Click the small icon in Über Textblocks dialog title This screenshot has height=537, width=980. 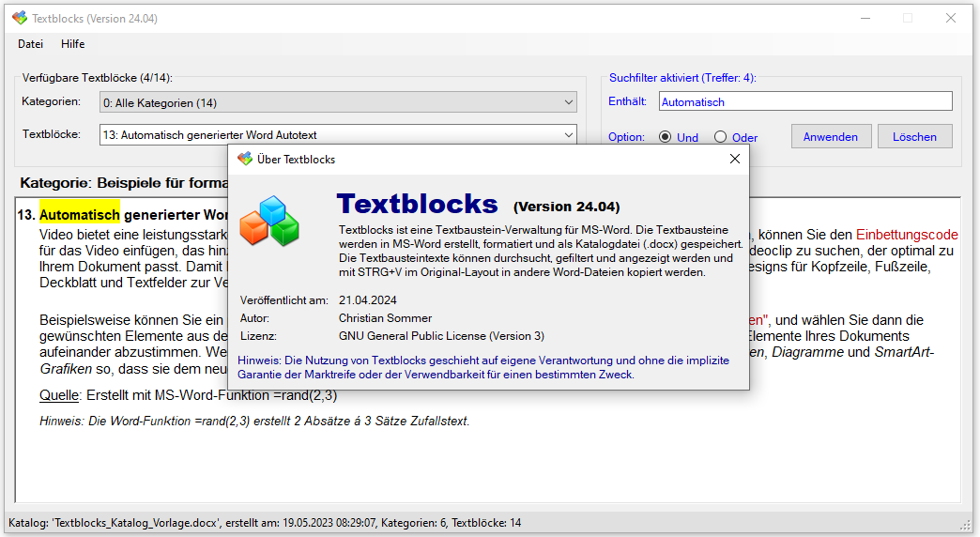pos(245,159)
